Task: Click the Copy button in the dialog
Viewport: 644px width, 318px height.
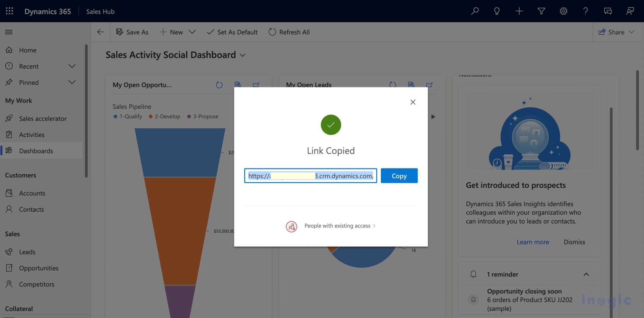Action: point(399,176)
